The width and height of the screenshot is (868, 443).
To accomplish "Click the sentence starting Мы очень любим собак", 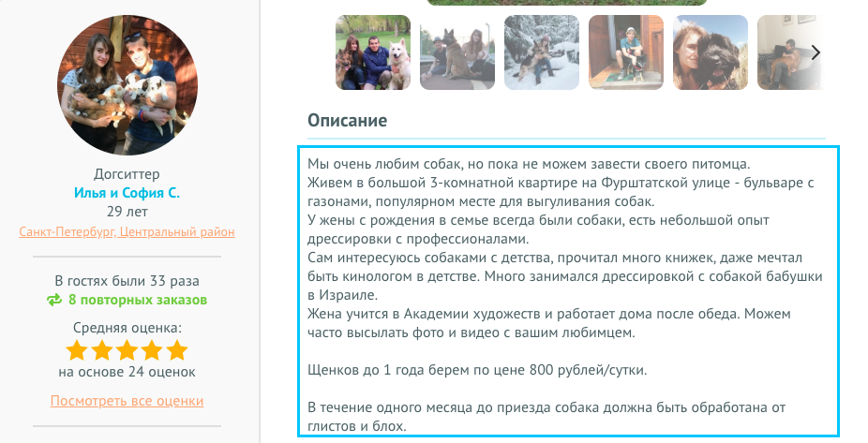I will point(529,164).
